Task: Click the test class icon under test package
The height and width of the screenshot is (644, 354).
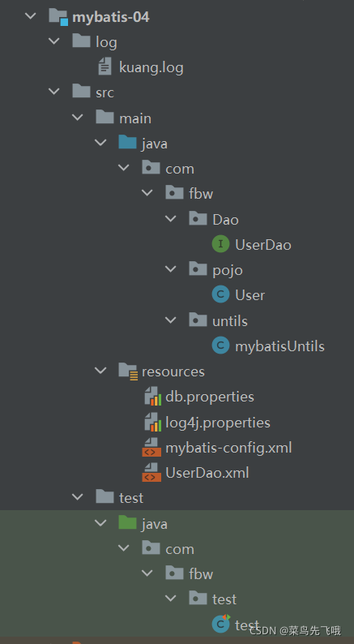Action: [x=220, y=624]
